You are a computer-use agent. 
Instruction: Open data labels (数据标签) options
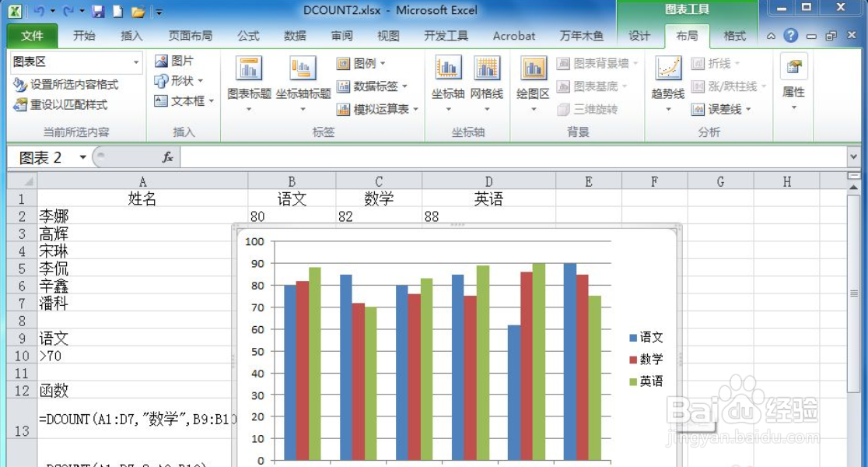click(x=372, y=86)
